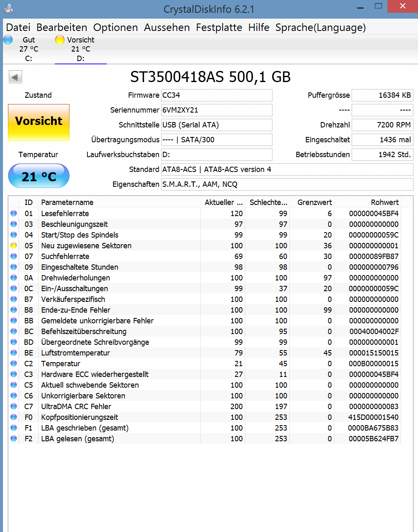418x532 pixels.
Task: Click raw value 00000089FB87 in Suchfehlerrate row
Action: point(374,256)
